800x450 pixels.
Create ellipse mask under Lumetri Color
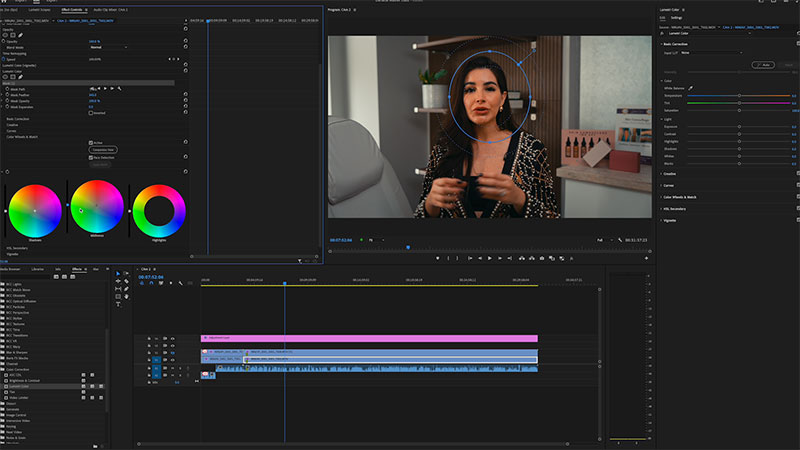coord(5,77)
